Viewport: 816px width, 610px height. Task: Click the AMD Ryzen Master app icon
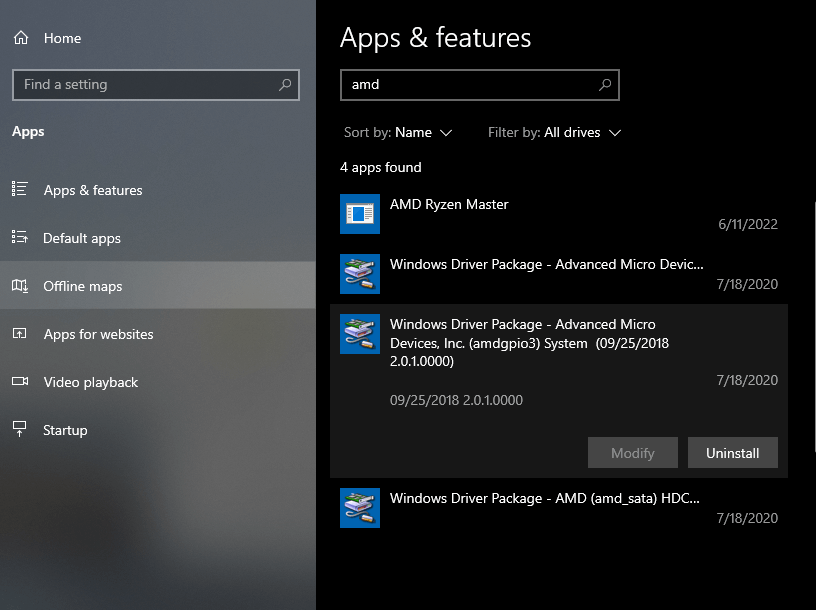360,214
